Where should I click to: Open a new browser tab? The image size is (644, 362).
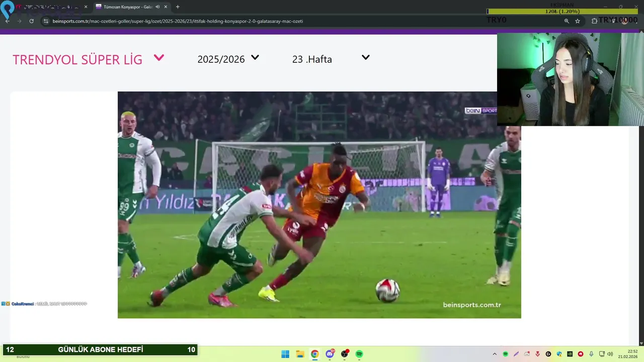[x=178, y=7]
